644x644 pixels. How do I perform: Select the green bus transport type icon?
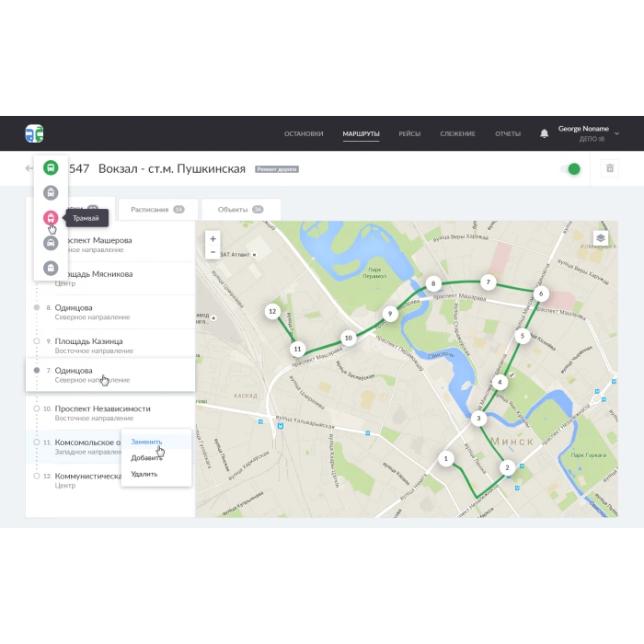click(51, 168)
